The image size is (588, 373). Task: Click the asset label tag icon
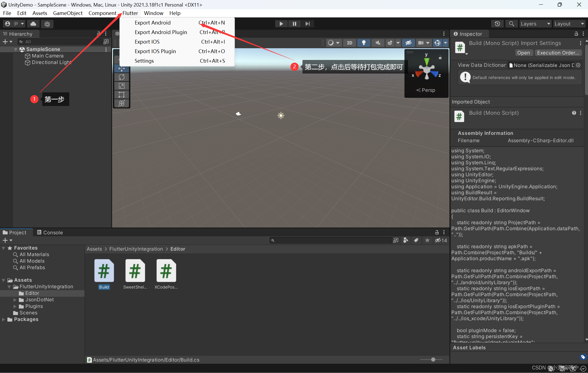click(x=583, y=357)
